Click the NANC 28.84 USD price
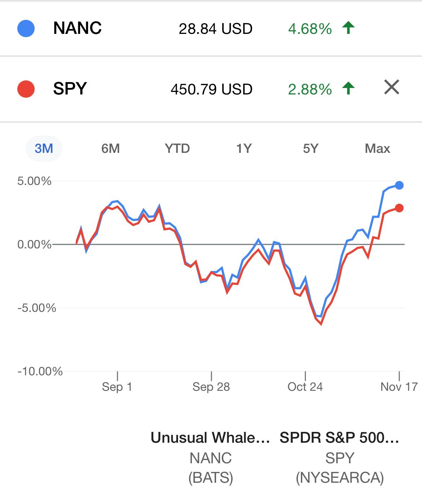422x504 pixels. point(215,29)
